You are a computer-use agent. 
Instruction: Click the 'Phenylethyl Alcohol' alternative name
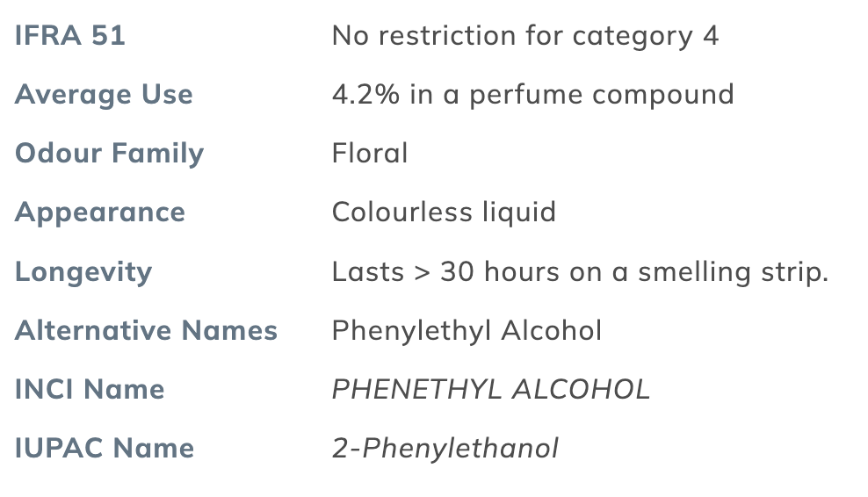coord(467,332)
